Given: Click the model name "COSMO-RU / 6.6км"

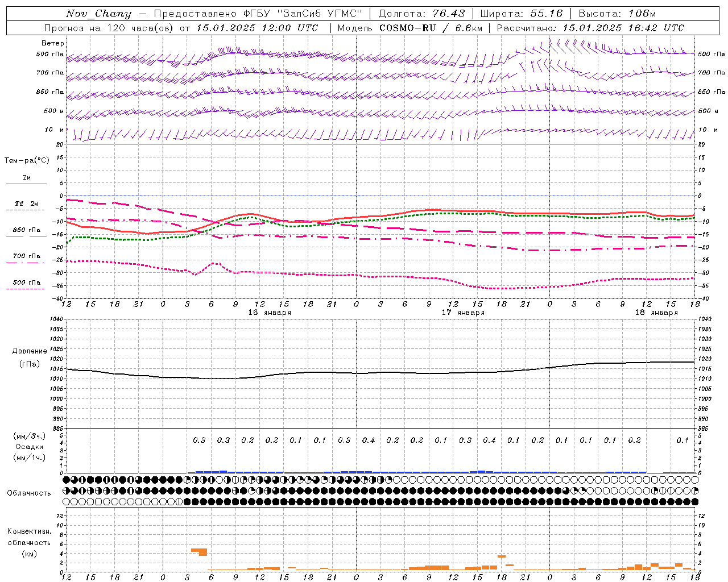Looking at the screenshot, I should [x=431, y=28].
